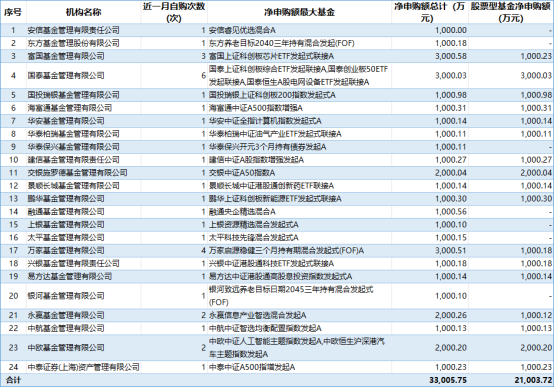Viewport: 554px width, 387px height.
Task: Click the 富国上证科创板芯片ETF发起式联接A cell
Action: [299, 56]
